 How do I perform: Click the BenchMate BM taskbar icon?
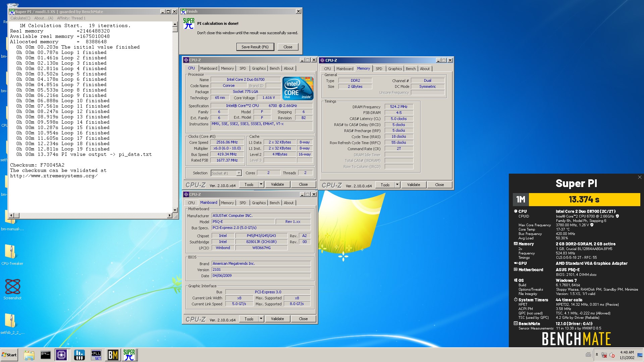click(113, 355)
